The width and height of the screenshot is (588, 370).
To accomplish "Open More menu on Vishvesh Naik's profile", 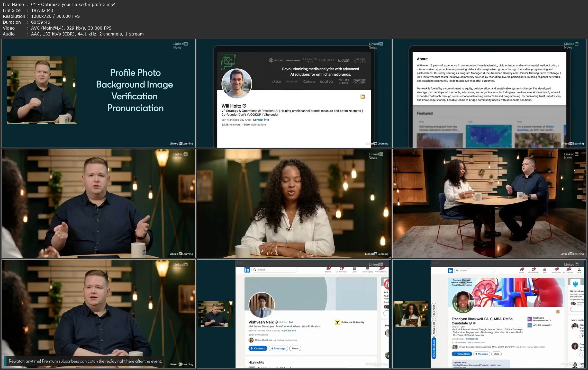I will (295, 348).
